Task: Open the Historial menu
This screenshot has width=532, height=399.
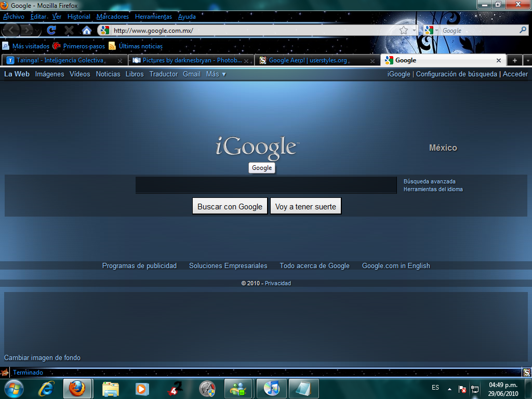Action: coord(79,17)
